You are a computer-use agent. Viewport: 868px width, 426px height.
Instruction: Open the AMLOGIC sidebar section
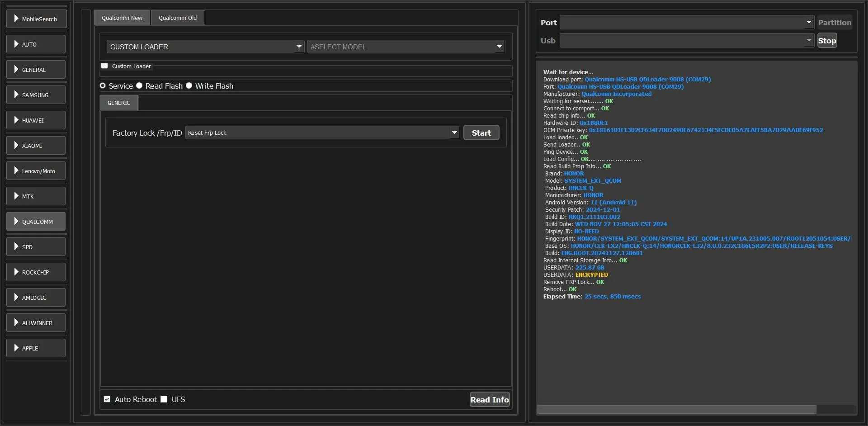36,298
